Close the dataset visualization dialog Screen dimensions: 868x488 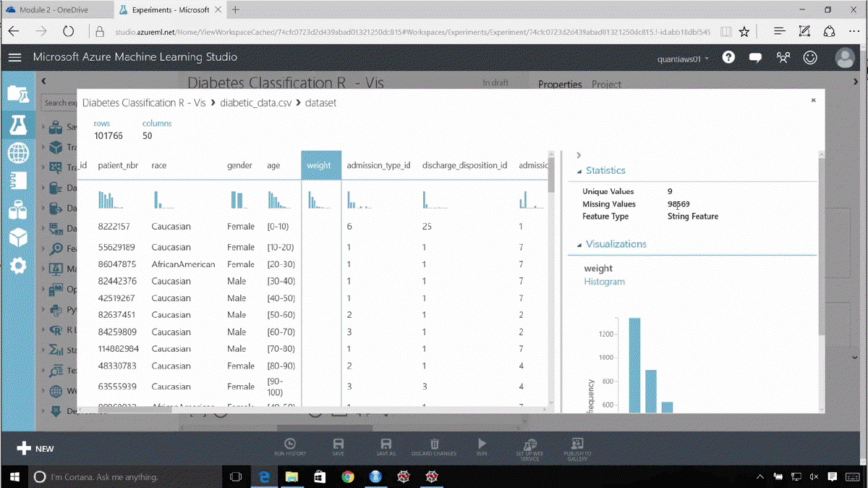click(813, 101)
